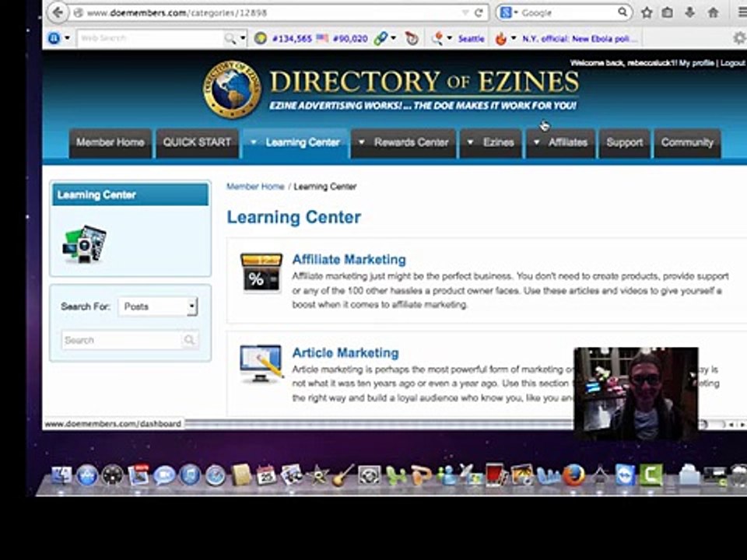Click the Affiliate Marketing percent icon
The height and width of the screenshot is (560, 747).
(x=261, y=273)
